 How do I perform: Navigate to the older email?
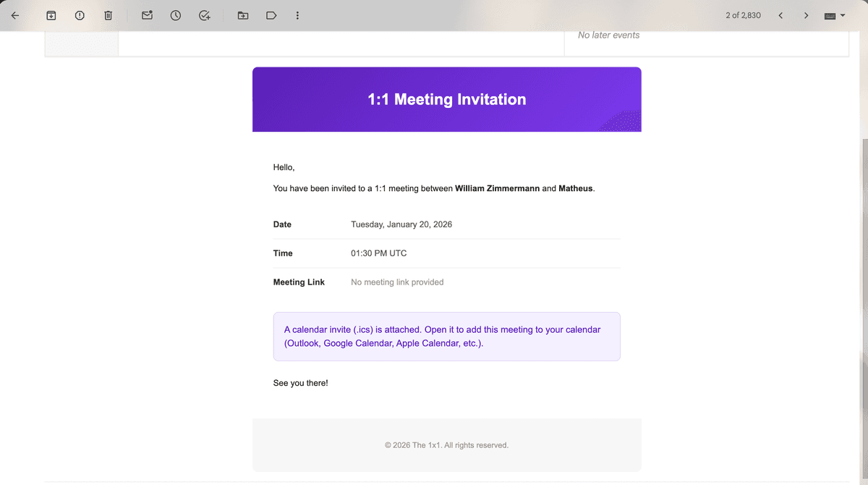(x=806, y=14)
